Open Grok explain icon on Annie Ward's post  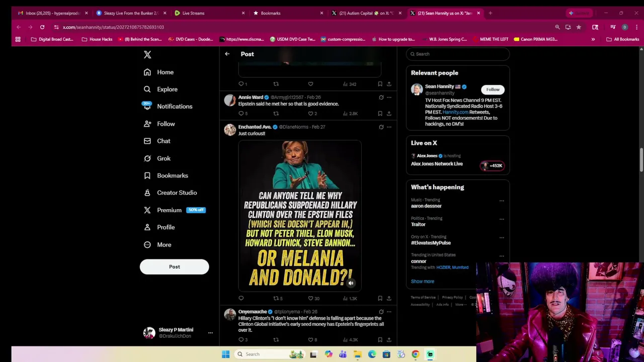381,98
